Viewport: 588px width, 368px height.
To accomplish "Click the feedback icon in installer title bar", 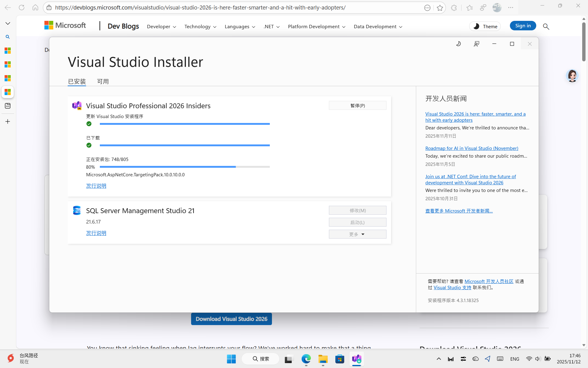I will (x=476, y=44).
